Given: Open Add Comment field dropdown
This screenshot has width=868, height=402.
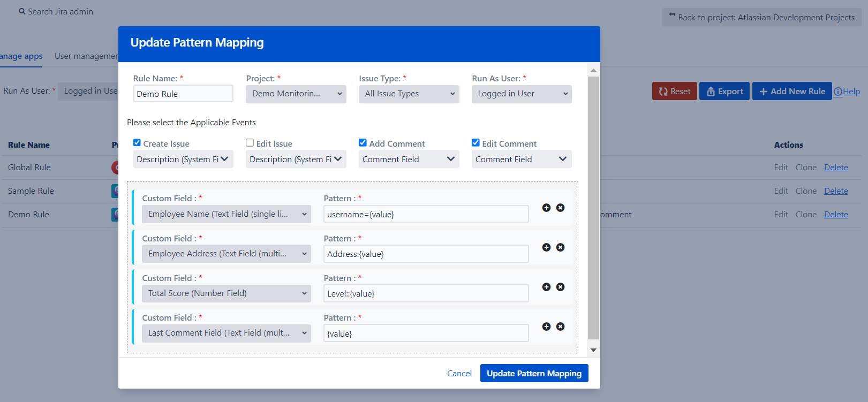Looking at the screenshot, I should click(409, 159).
